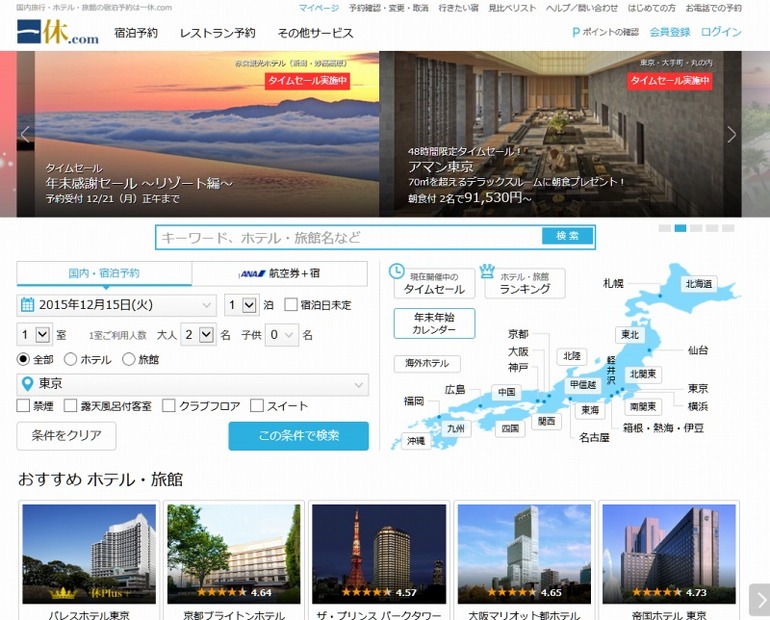Open the 子供 children count dropdown
This screenshot has width=770, height=620.
click(281, 335)
